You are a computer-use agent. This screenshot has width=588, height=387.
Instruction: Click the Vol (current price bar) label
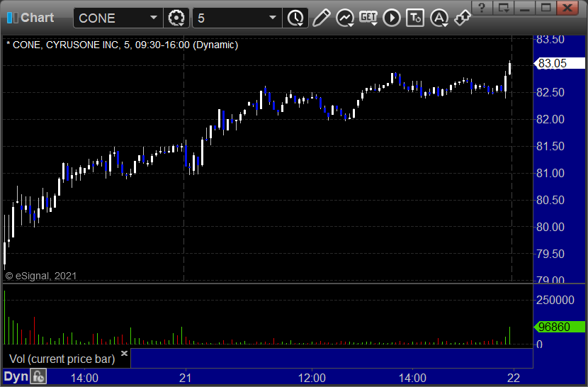click(62, 359)
